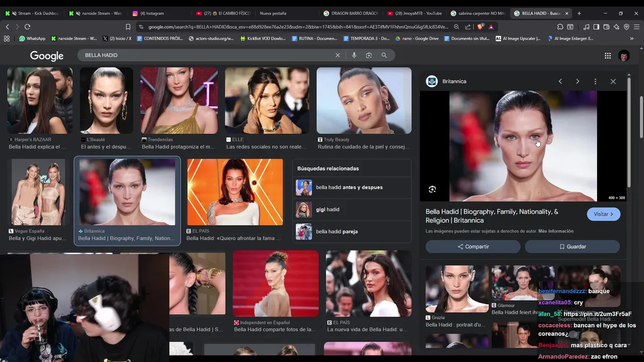This screenshot has width=644, height=362.
Task: Open the WhatsApp bookmark
Action: (x=32, y=38)
